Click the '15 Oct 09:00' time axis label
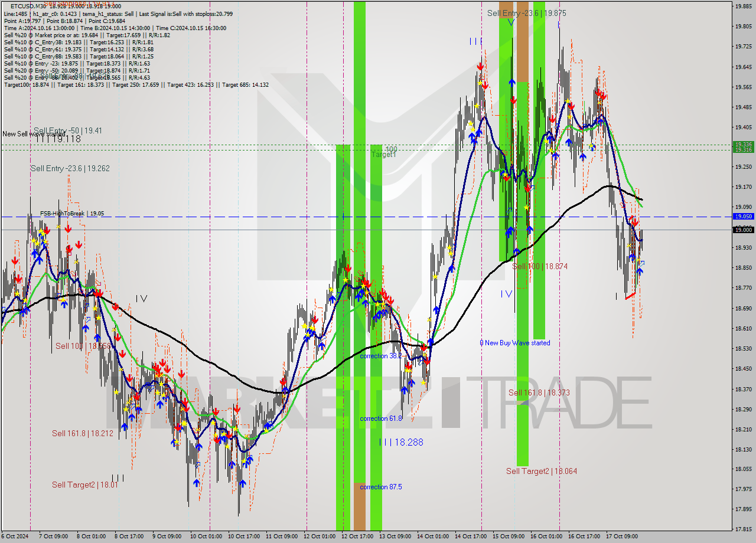The width and height of the screenshot is (756, 543). pos(509,537)
